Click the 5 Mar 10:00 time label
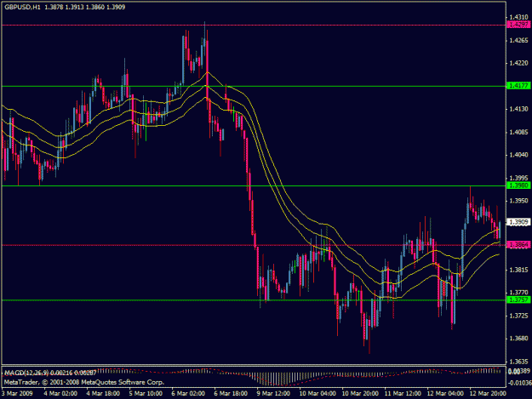The image size is (532, 399). tap(146, 393)
